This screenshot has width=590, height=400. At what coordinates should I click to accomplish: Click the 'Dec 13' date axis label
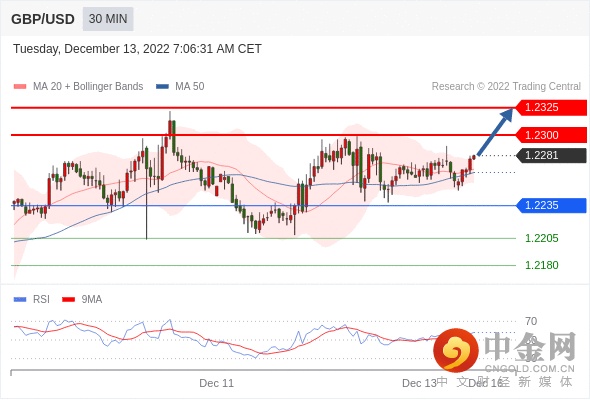(x=419, y=383)
